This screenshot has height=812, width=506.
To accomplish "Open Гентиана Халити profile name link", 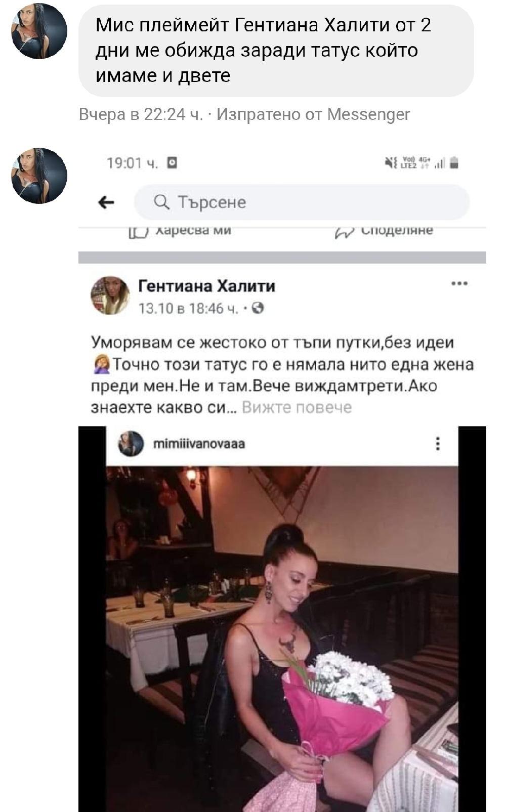I will pyautogui.click(x=206, y=286).
